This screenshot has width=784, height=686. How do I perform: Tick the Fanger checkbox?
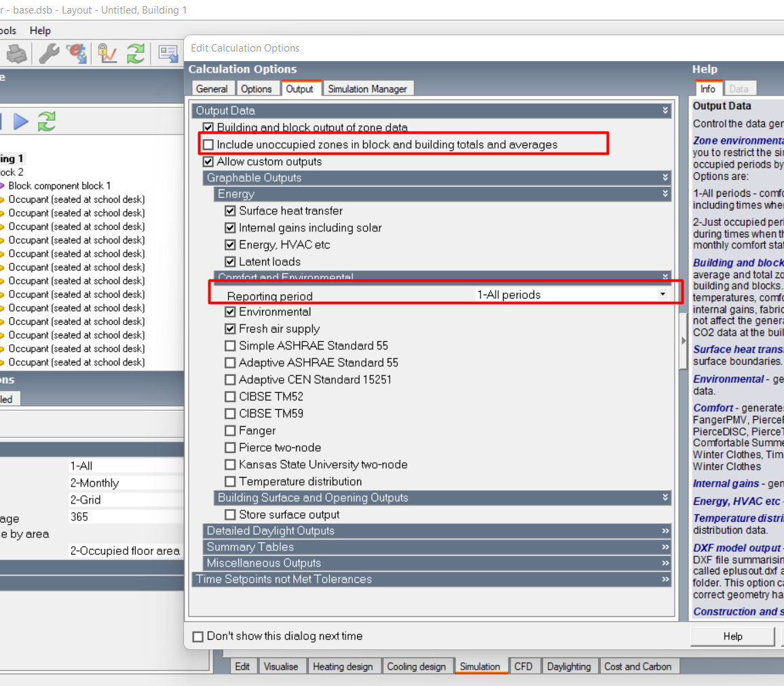point(230,431)
